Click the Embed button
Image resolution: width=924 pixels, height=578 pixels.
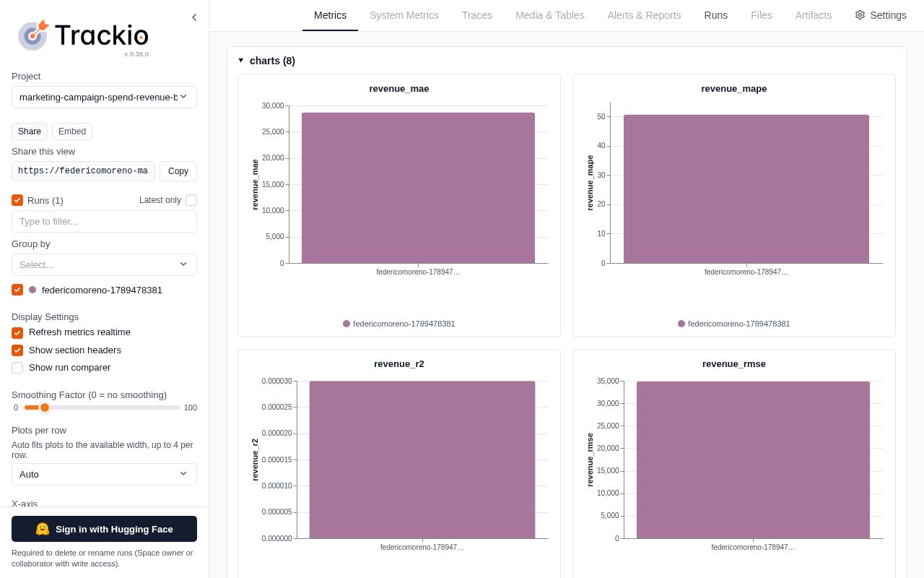tap(72, 131)
